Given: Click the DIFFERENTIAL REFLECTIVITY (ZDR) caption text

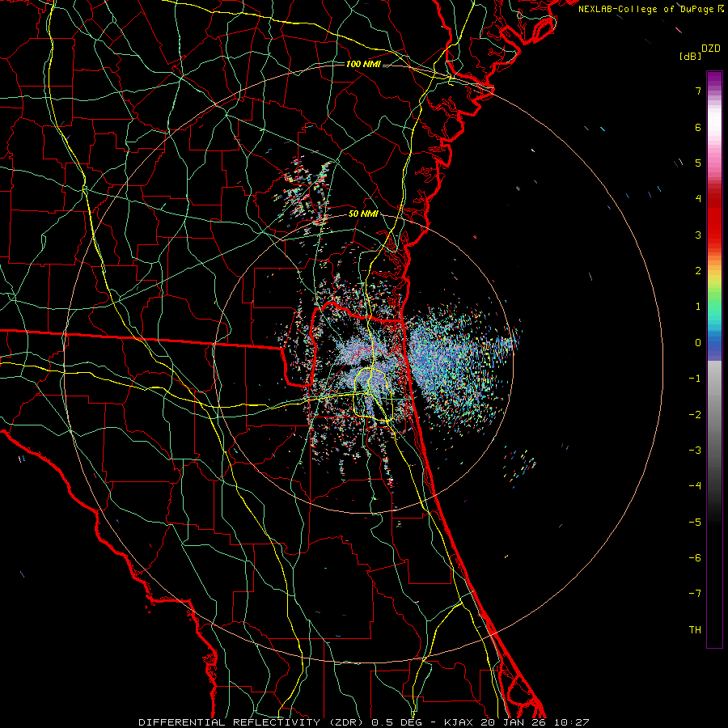Looking at the screenshot, I should coord(251,722).
